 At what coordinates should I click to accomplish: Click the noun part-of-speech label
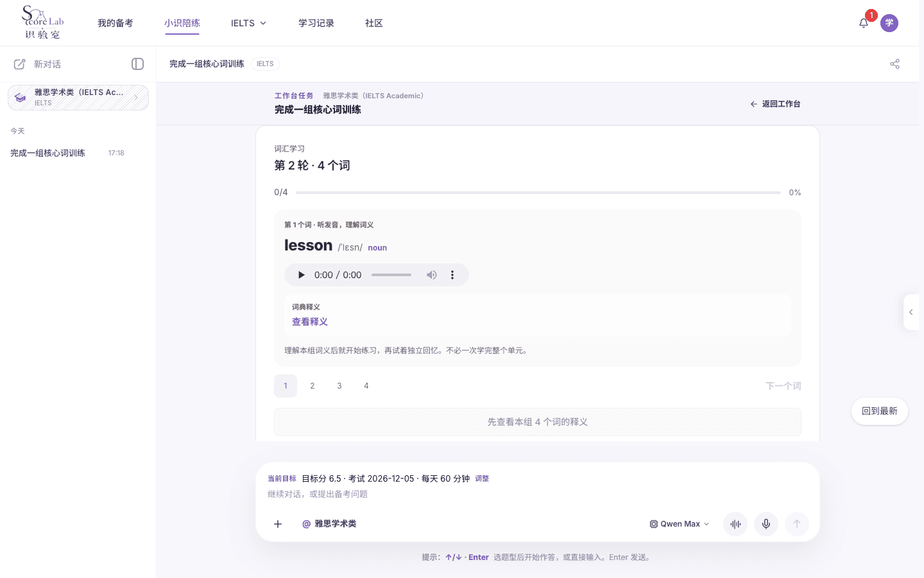377,248
